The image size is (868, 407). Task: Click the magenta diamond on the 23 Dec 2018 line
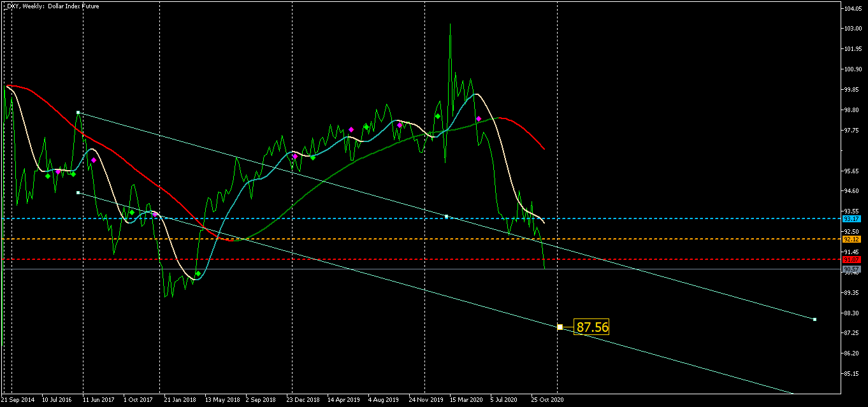(x=294, y=156)
